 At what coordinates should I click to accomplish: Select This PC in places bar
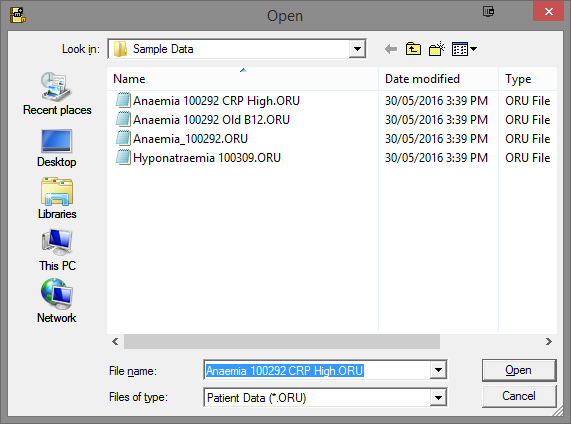pos(57,250)
